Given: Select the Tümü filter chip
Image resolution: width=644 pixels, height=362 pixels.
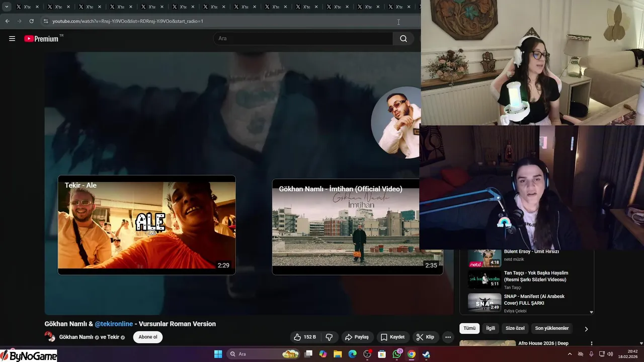Looking at the screenshot, I should coord(469,328).
